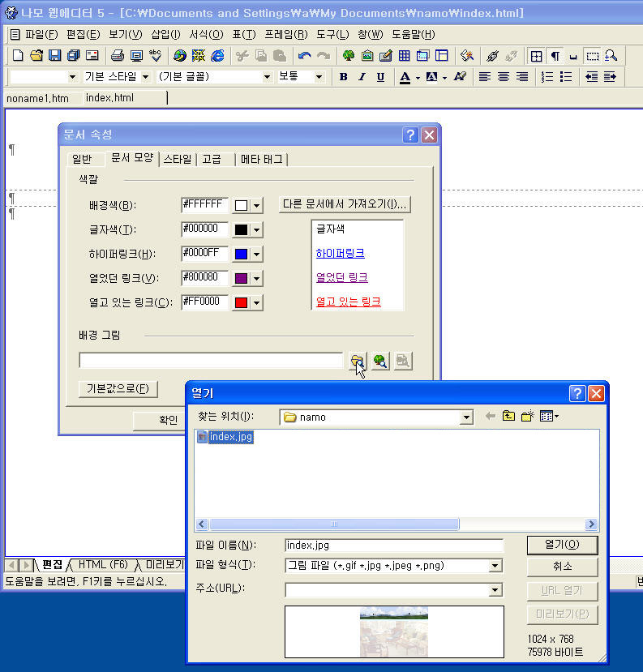
Task: Click the Save toolbar icon
Action: pyautogui.click(x=54, y=55)
